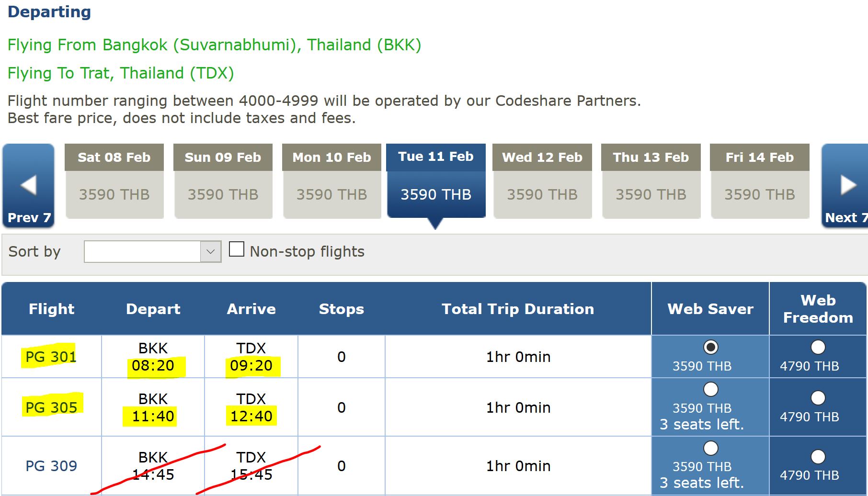Open the Sort by dropdown
The image size is (868, 496).
coord(152,252)
